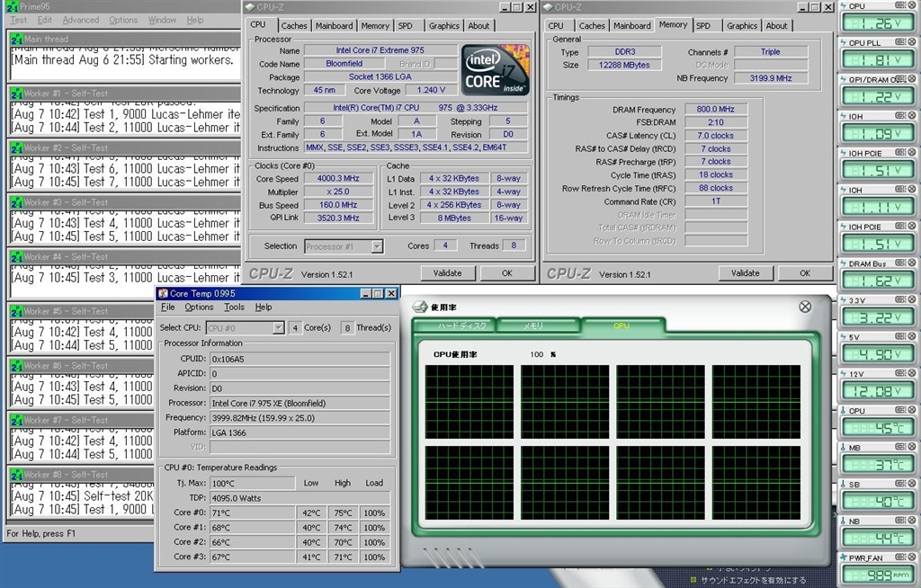Image resolution: width=921 pixels, height=588 pixels.
Task: Open config icon on the SB temperature gadget
Action: pos(899,484)
